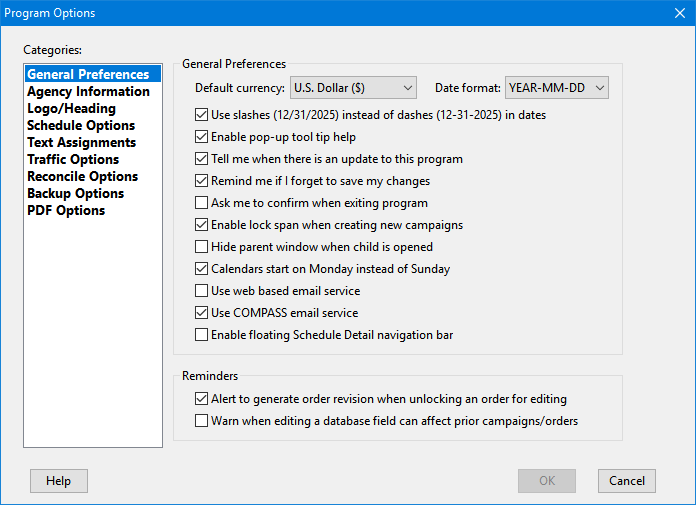The height and width of the screenshot is (505, 696).
Task: Select Traffic Options in the categories list
Action: click(x=73, y=160)
